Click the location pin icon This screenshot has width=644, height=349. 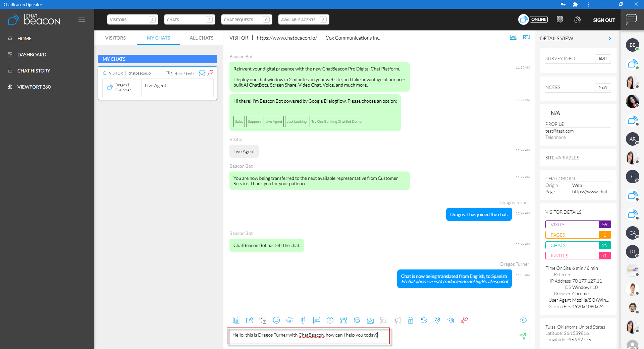(x=437, y=320)
